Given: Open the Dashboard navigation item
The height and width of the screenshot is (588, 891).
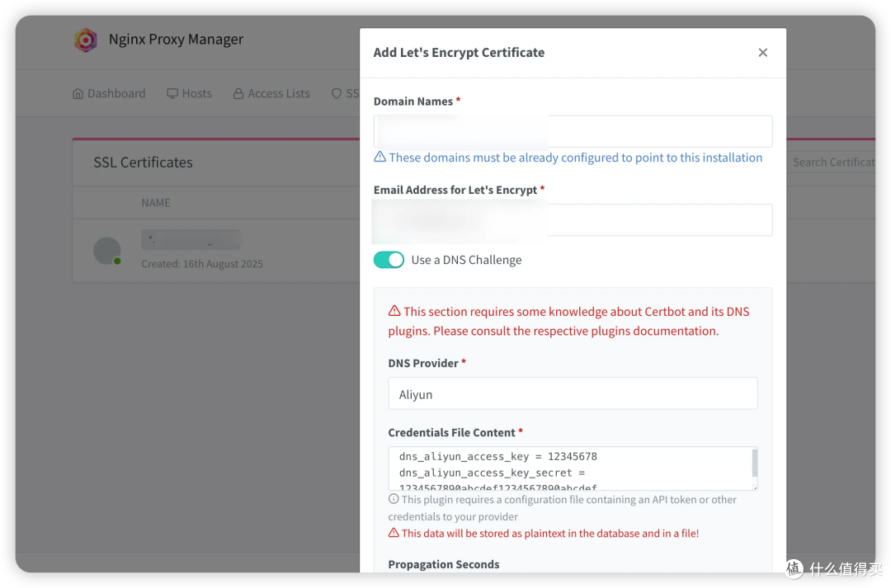Looking at the screenshot, I should [x=115, y=94].
